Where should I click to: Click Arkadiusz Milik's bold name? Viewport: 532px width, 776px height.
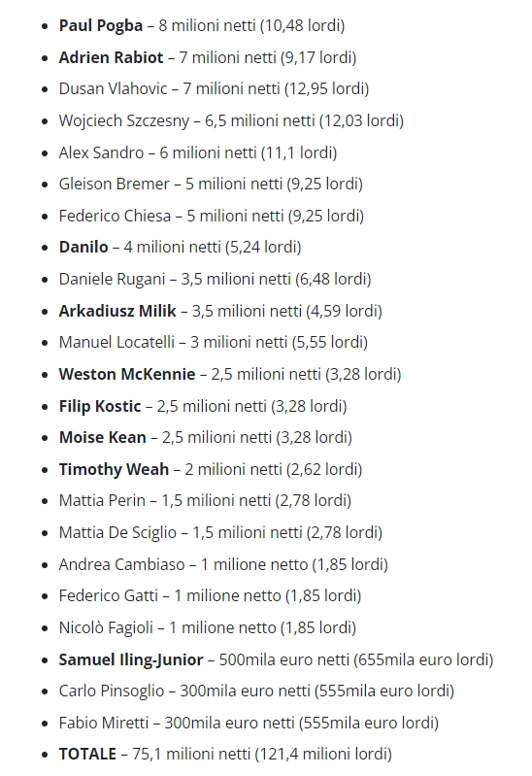(117, 311)
